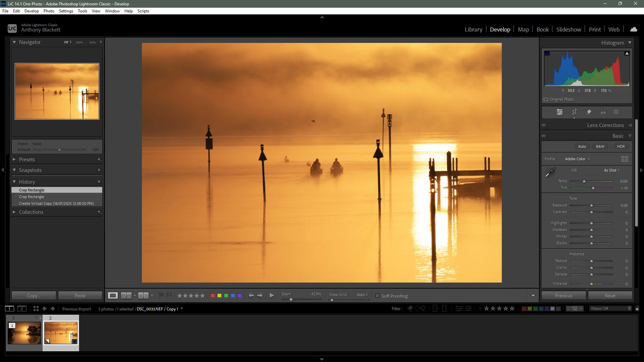Check the Original Photo box
Screen dimensions: 644x362
[x=546, y=99]
